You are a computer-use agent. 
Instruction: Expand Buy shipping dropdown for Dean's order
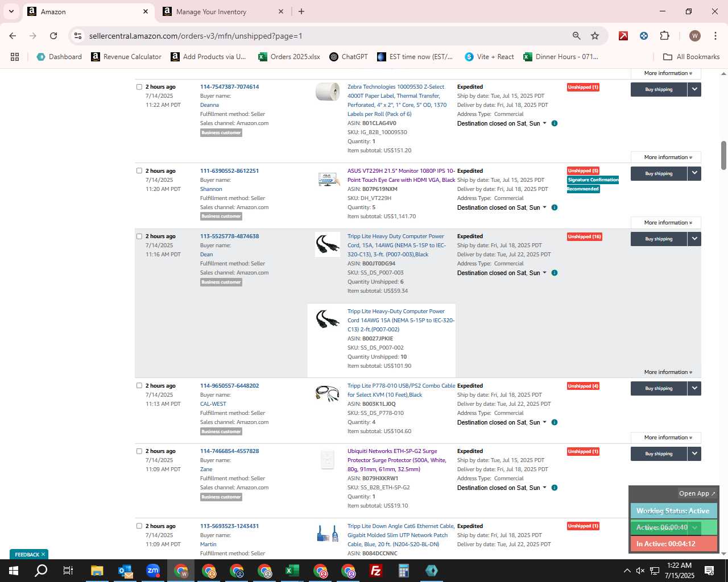click(x=694, y=239)
